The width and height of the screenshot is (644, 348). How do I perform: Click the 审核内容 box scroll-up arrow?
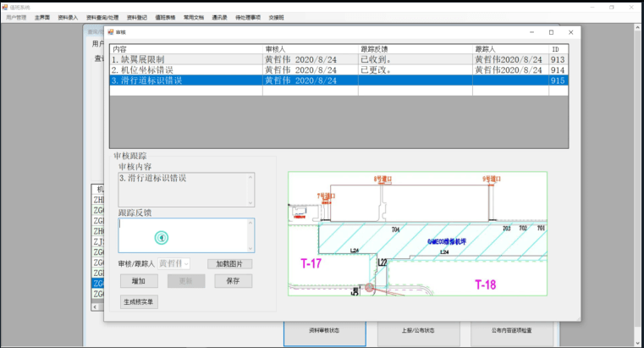[x=250, y=177]
